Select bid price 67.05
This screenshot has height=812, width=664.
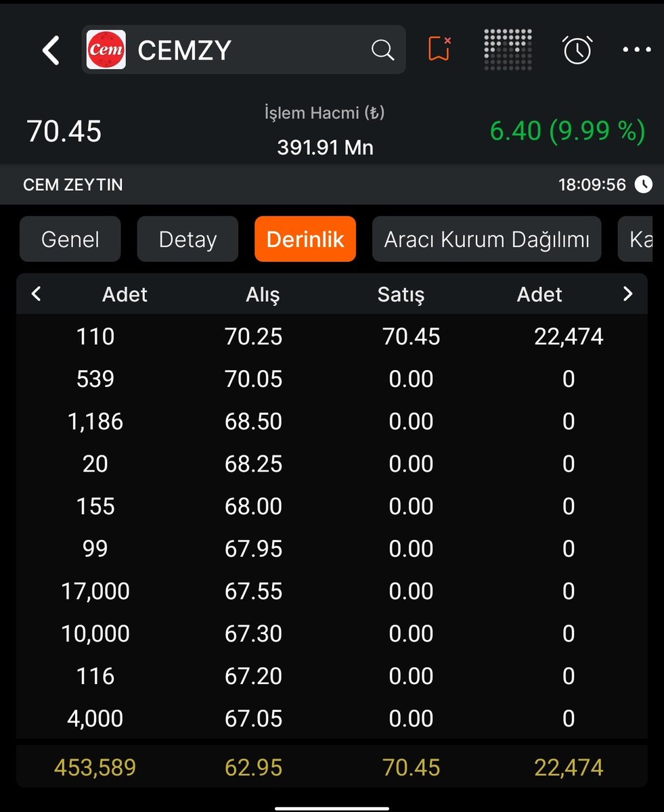(253, 718)
